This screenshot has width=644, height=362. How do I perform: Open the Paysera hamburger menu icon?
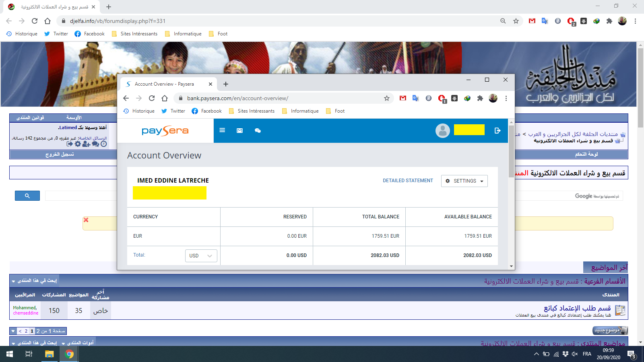tap(222, 130)
